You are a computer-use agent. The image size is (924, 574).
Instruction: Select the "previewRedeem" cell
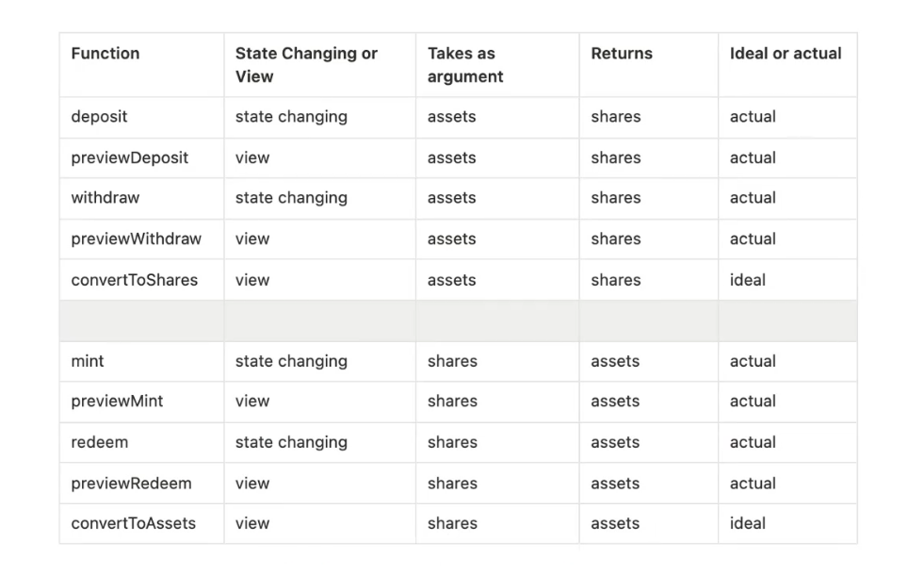tap(131, 484)
